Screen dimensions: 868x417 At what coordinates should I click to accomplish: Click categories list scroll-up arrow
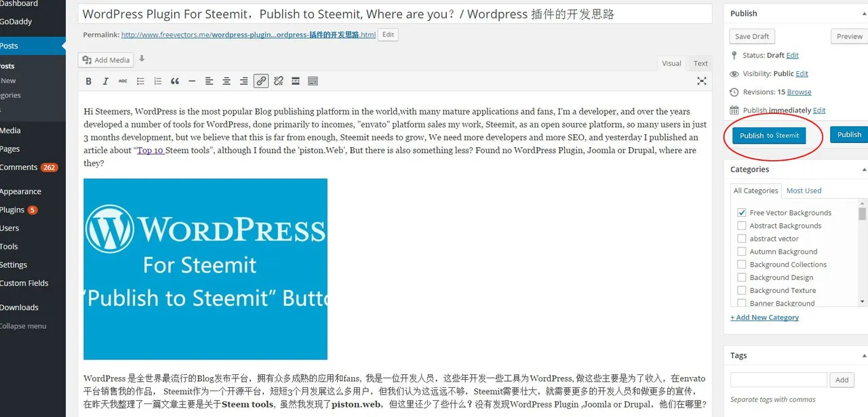[863, 203]
